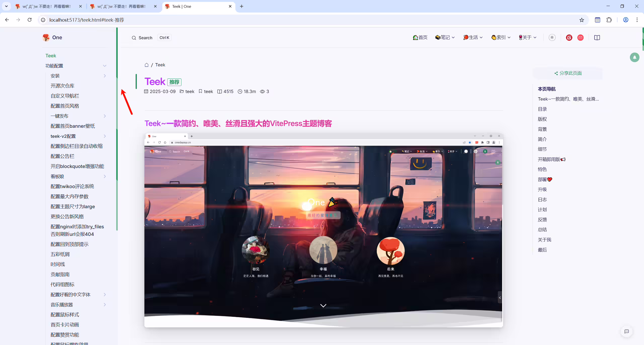Toggle the light/dark theme switch
This screenshot has height=345, width=644.
click(552, 37)
